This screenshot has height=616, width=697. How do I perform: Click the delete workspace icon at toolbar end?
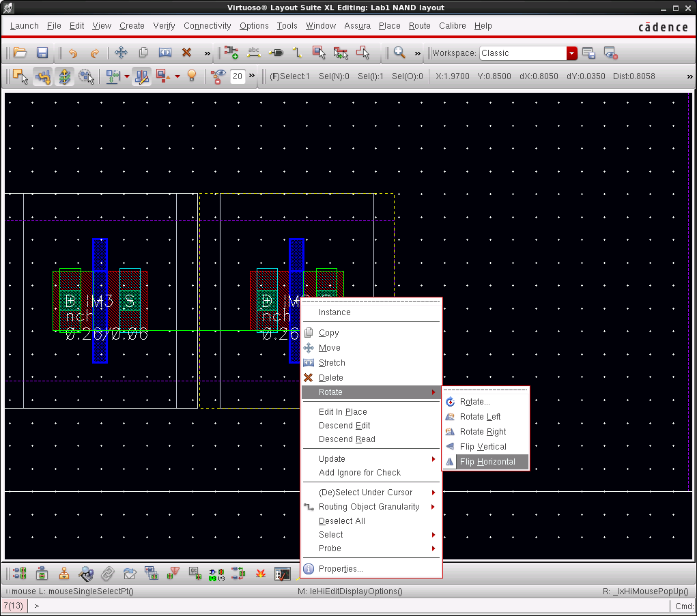pos(611,53)
